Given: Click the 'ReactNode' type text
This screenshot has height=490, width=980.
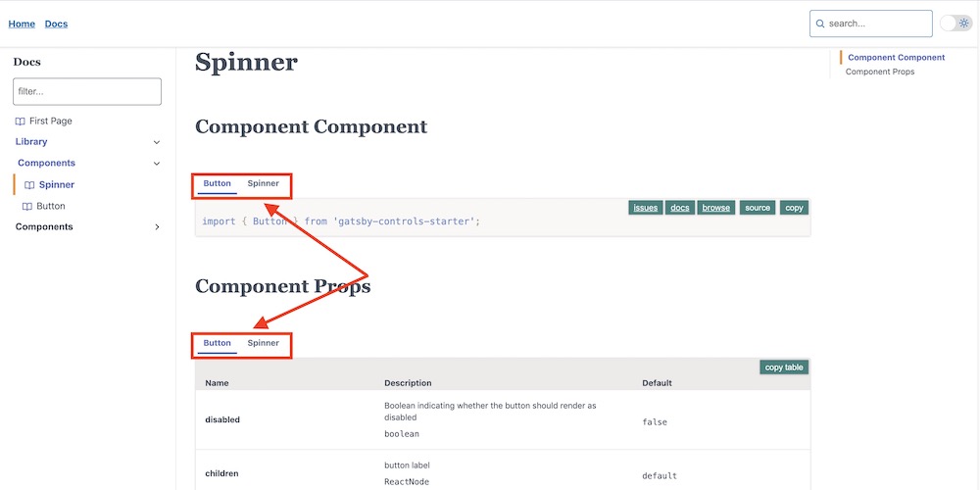Looking at the screenshot, I should coord(407,482).
